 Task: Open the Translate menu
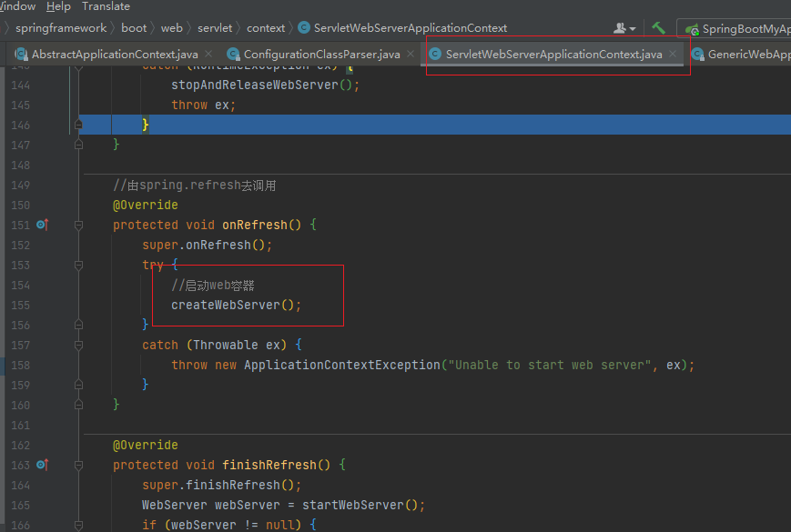(x=106, y=6)
